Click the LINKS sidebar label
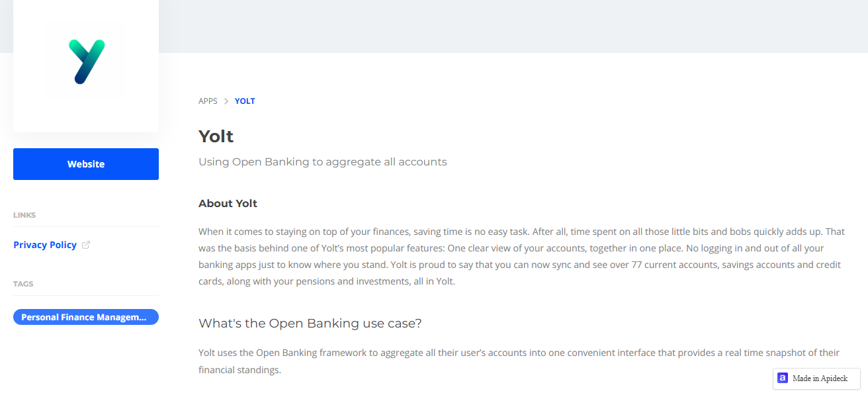The width and height of the screenshot is (868, 397). click(x=24, y=215)
